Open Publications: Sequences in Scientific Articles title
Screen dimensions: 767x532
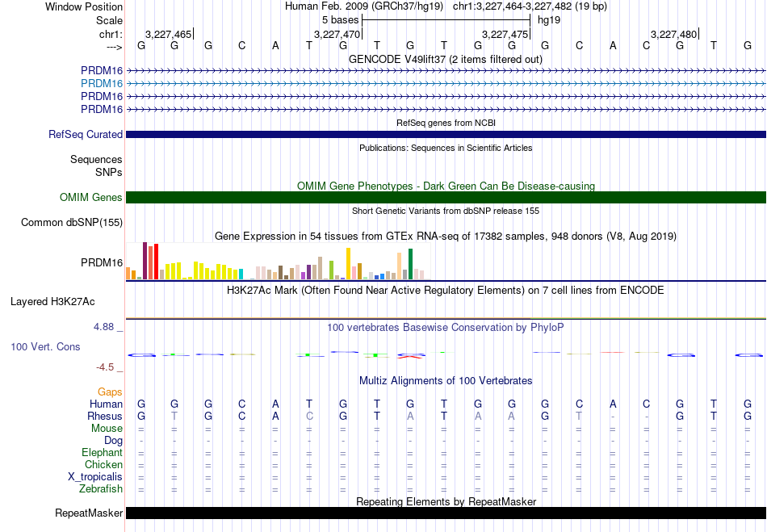pos(446,148)
